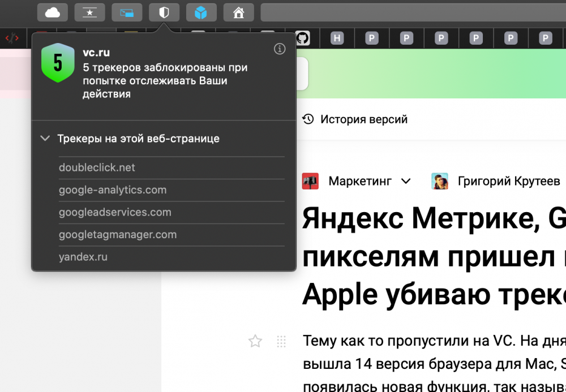Screen dimensions: 566x392
Task: Collapse 'Трекеры на этой веб-странице' chevron
Action: (45, 138)
